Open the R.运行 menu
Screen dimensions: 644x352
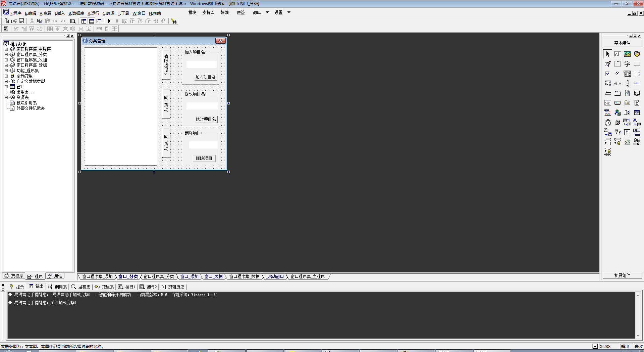(x=93, y=13)
